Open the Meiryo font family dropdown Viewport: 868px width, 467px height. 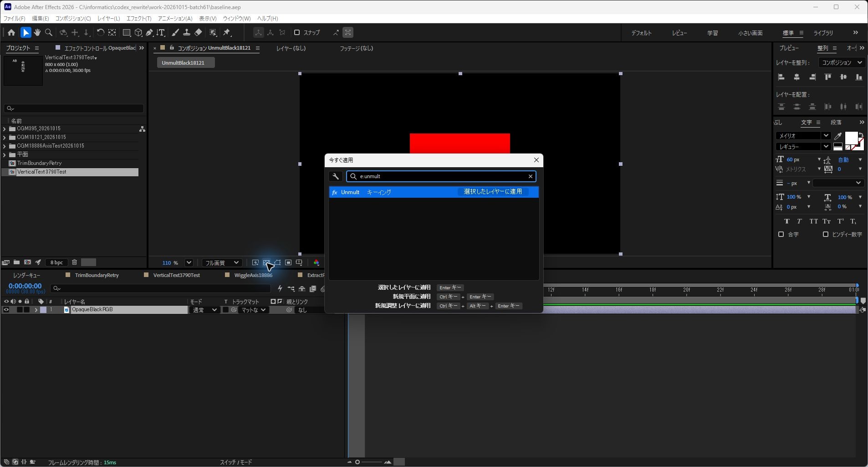(803, 136)
